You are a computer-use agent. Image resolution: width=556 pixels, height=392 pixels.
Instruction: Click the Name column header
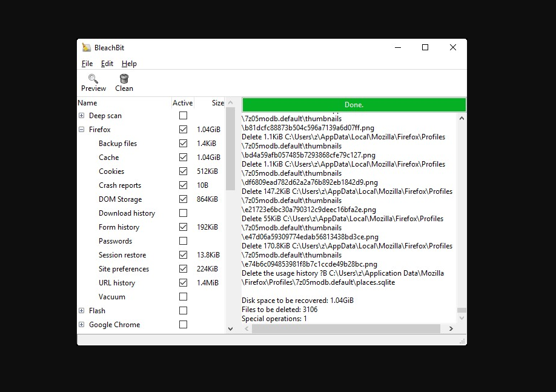tap(124, 103)
